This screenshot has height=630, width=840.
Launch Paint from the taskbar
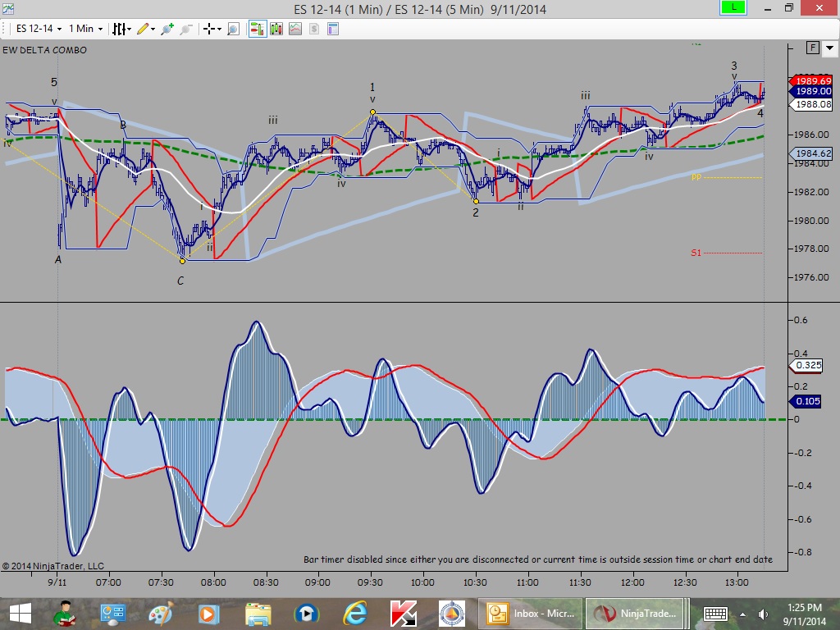[161, 614]
